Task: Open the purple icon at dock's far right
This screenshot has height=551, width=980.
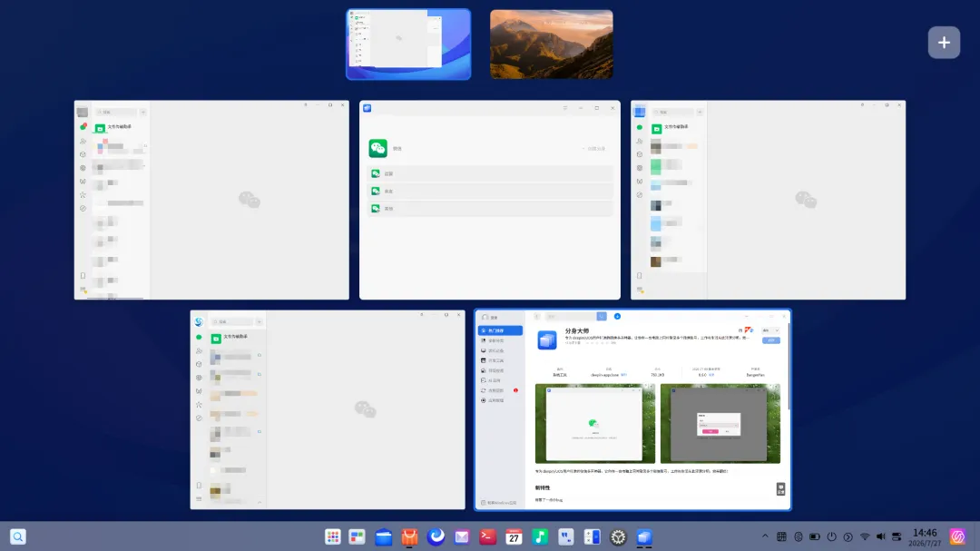Action: click(x=957, y=536)
